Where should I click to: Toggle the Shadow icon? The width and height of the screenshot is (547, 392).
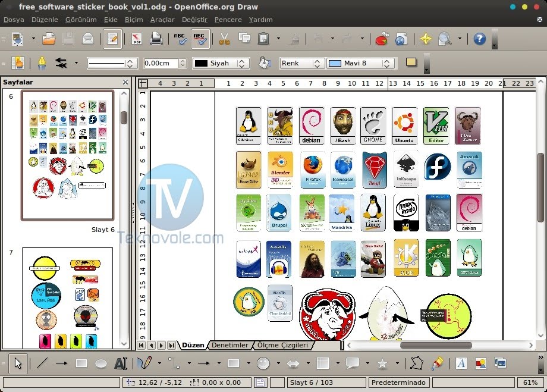pyautogui.click(x=411, y=62)
